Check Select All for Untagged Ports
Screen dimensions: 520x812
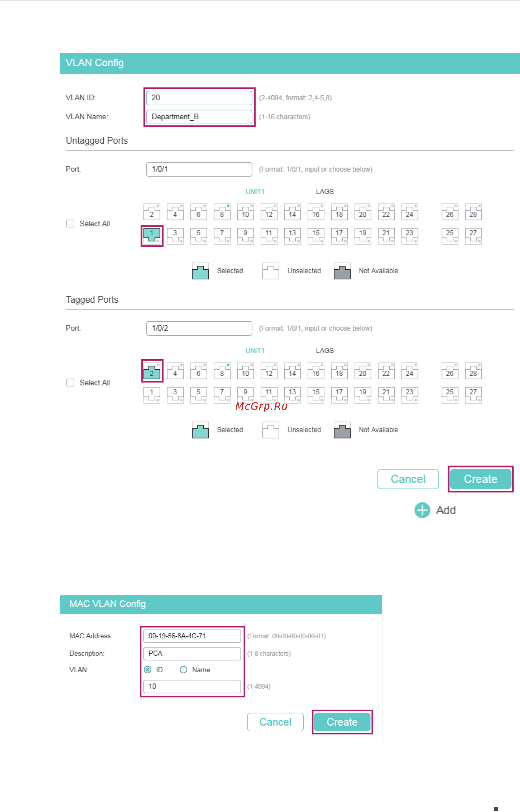point(70,224)
